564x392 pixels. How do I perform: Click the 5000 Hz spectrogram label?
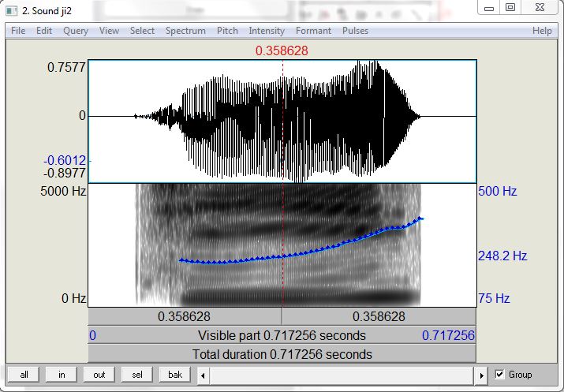point(63,191)
